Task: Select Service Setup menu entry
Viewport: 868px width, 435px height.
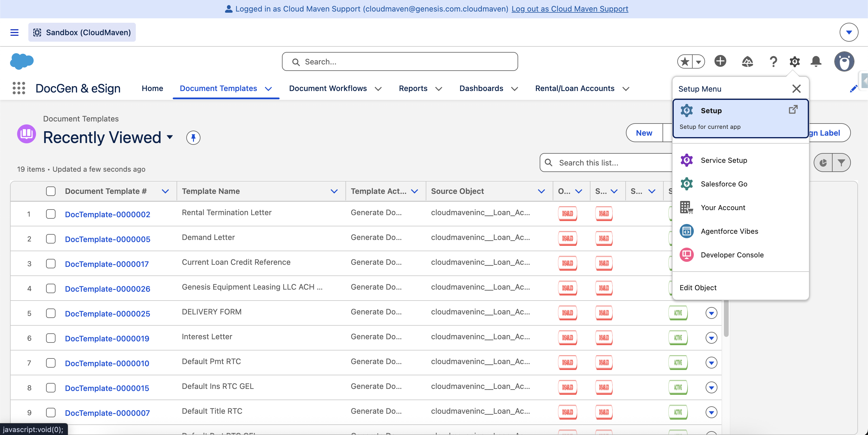Action: click(x=740, y=160)
